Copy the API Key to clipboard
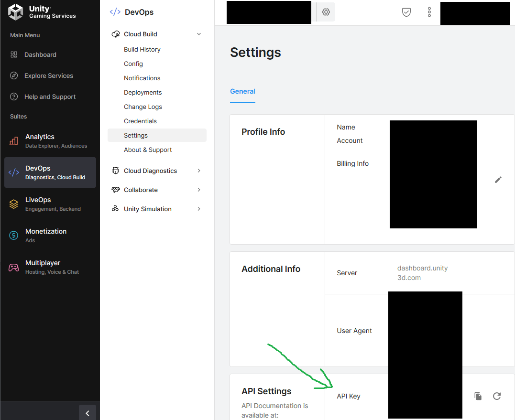Screen dimensions: 515x420 click(478, 396)
